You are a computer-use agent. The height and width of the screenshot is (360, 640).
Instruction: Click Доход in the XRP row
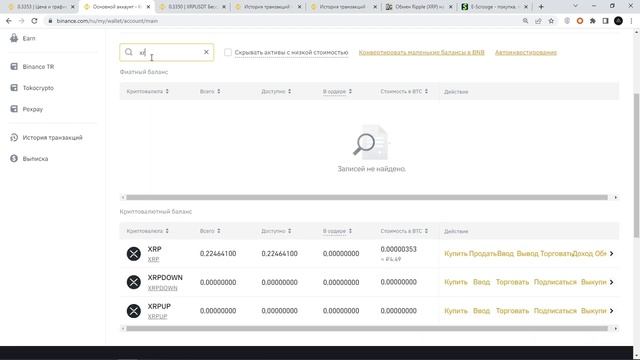[x=582, y=253]
